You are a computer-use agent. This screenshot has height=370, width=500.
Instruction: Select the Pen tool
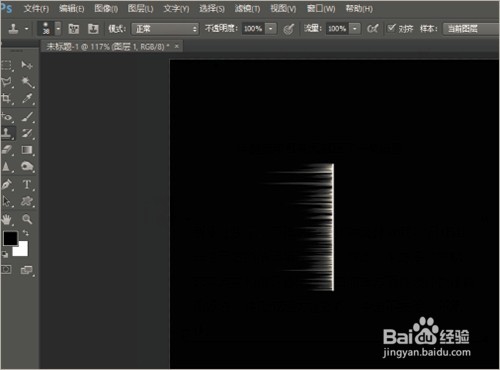pyautogui.click(x=7, y=184)
